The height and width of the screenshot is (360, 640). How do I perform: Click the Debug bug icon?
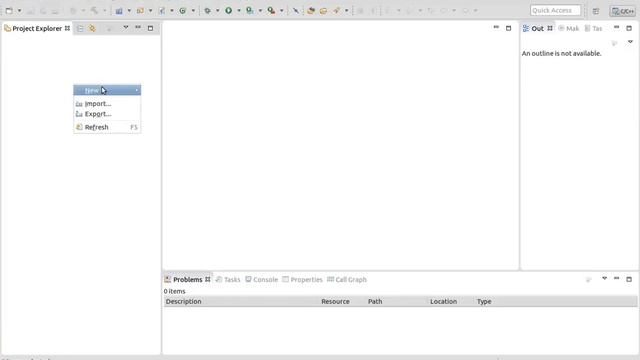point(208,11)
